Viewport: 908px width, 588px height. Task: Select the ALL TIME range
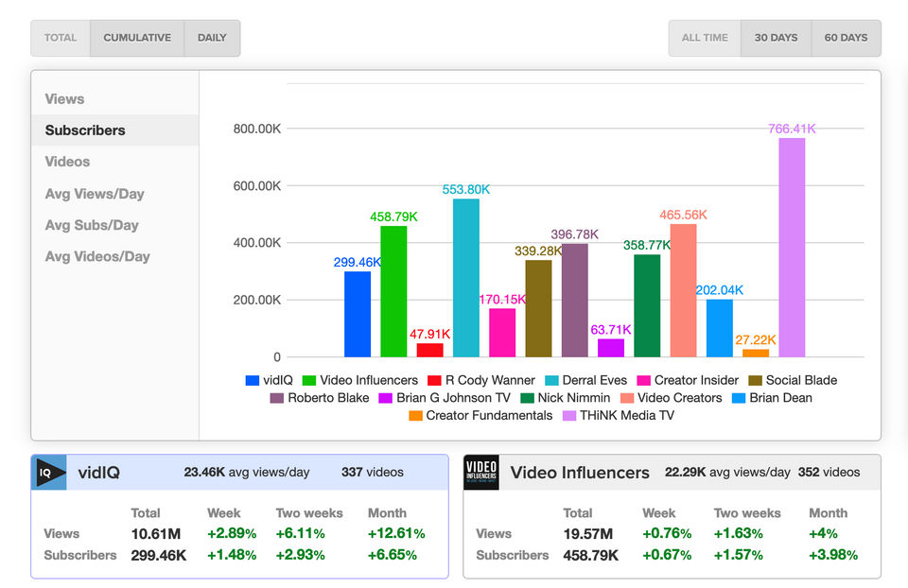coord(705,38)
